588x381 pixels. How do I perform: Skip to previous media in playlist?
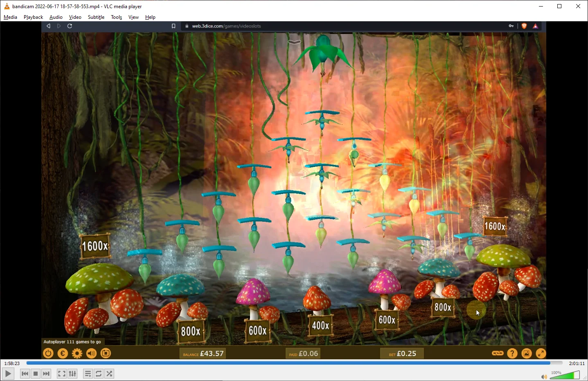tap(25, 374)
